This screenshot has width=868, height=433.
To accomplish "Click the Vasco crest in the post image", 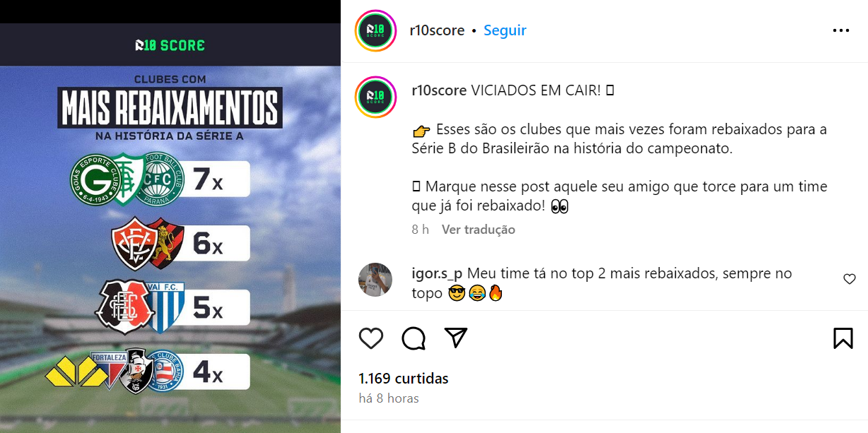I will coord(136,372).
